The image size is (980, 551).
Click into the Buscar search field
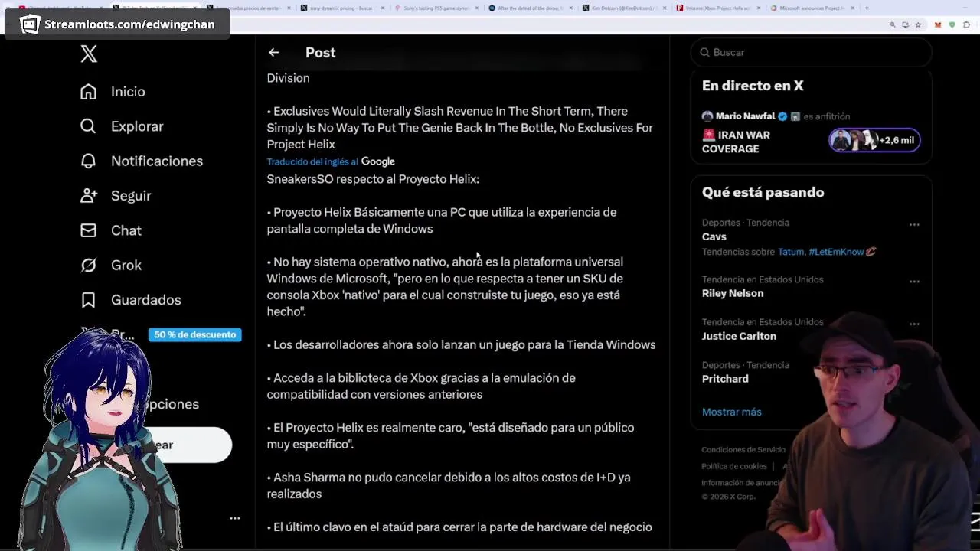812,52
